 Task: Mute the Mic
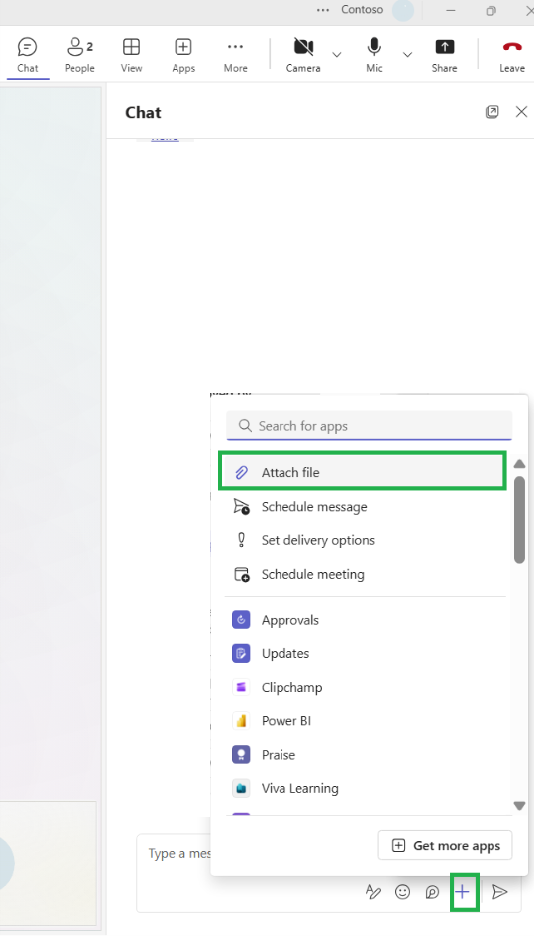374,55
